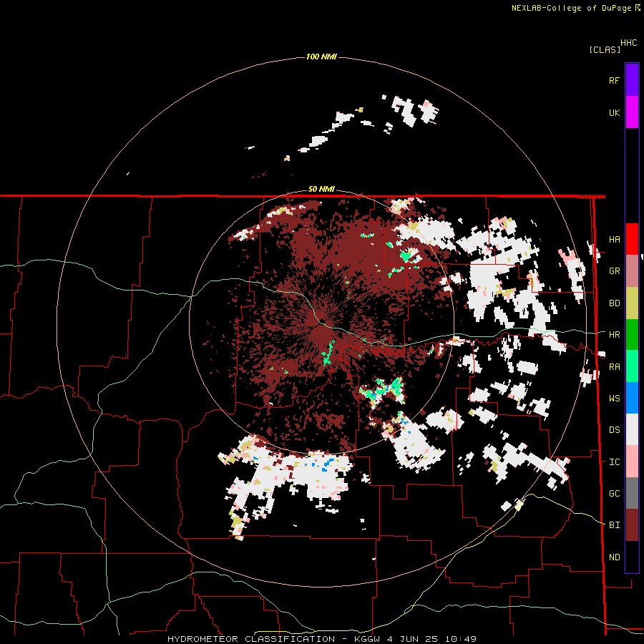Click the HA legend label
Screen dimensions: 644x644
coord(614,240)
